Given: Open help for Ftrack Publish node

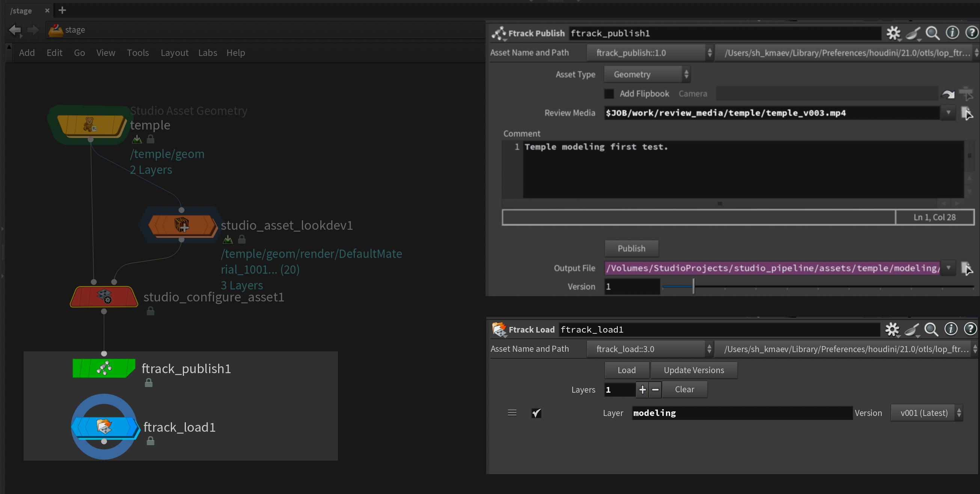Looking at the screenshot, I should coord(972,33).
